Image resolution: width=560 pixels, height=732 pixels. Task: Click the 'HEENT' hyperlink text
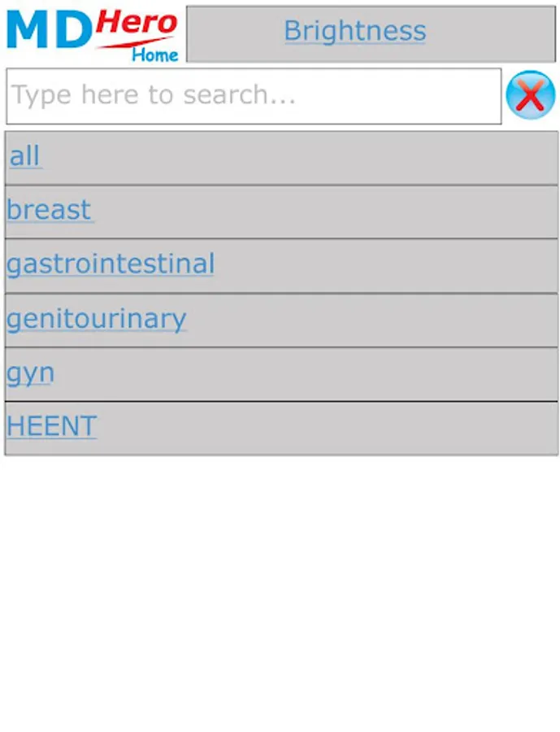point(52,425)
